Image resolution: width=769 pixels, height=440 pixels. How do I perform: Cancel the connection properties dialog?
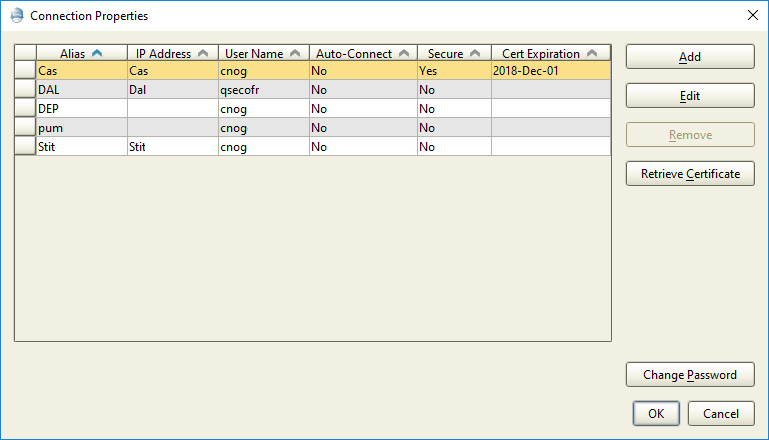coord(720,413)
